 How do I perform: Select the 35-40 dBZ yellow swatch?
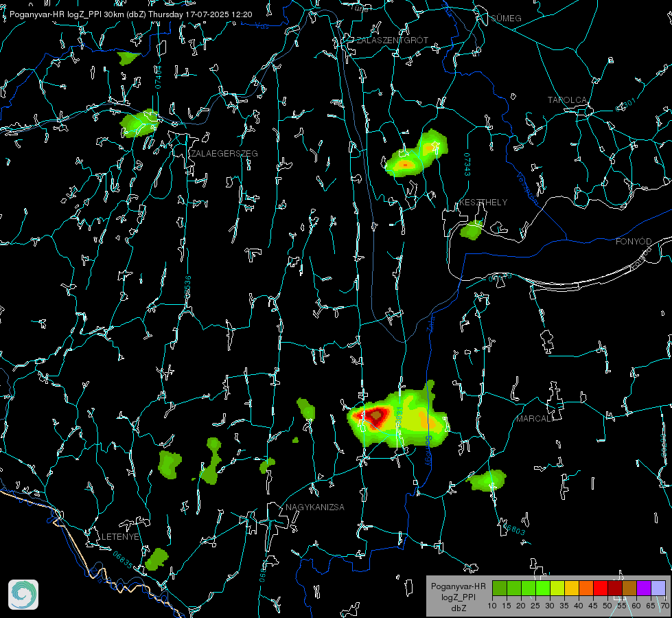point(572,588)
